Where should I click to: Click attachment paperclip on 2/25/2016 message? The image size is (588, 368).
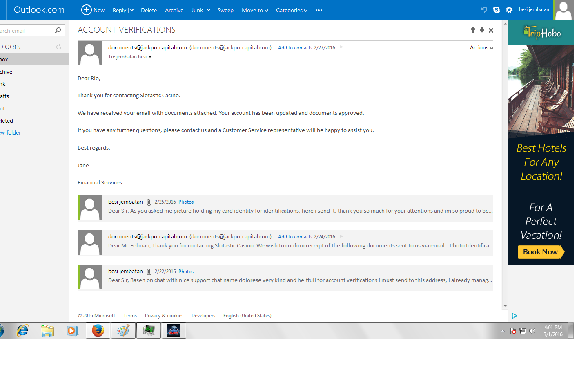149,202
